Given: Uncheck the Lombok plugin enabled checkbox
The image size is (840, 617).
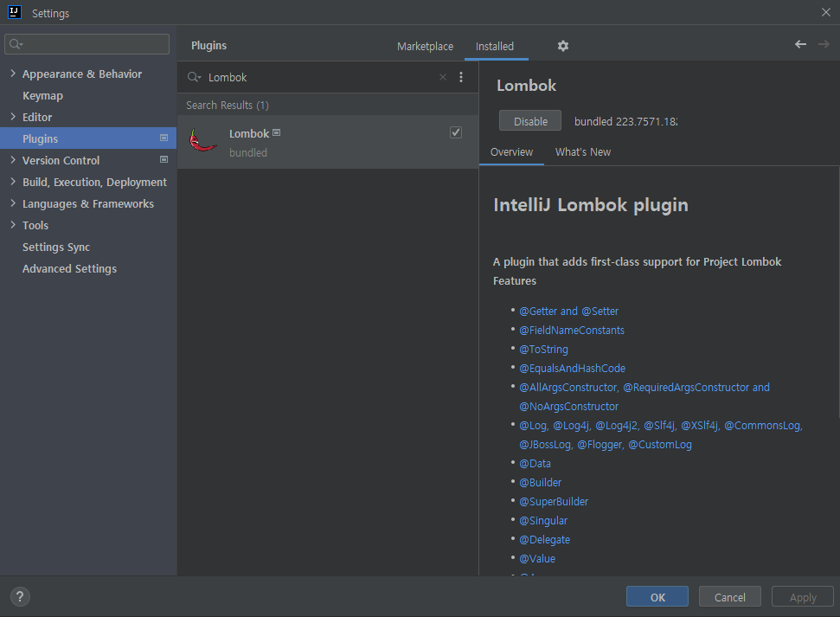Looking at the screenshot, I should [456, 132].
